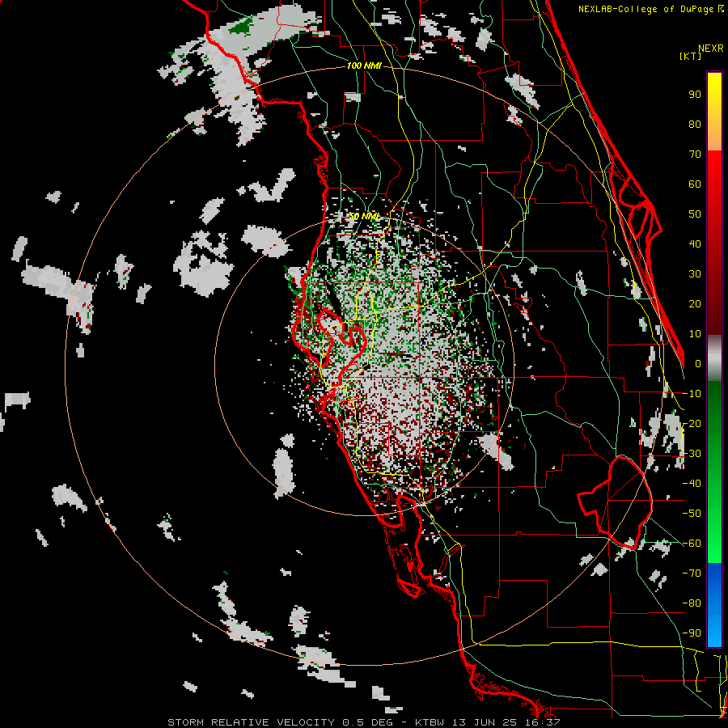Click the NEXR label above the color scale
Screen dimensions: 728x728
pos(711,48)
